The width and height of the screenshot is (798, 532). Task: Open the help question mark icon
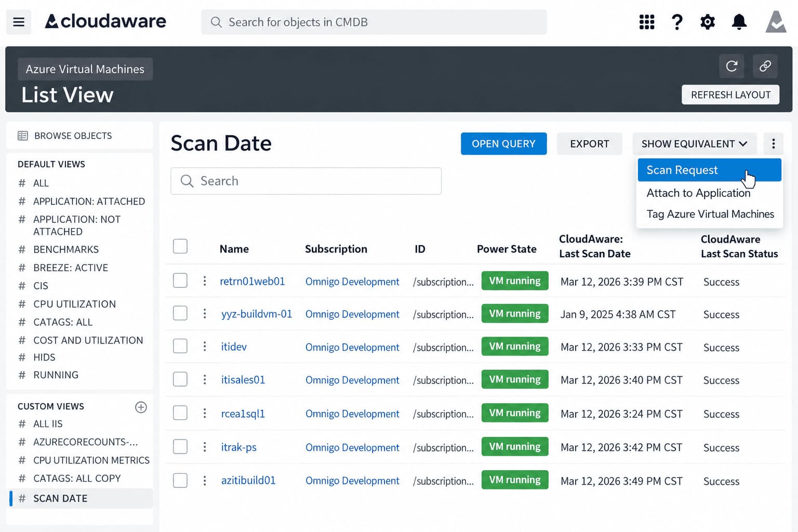tap(677, 22)
